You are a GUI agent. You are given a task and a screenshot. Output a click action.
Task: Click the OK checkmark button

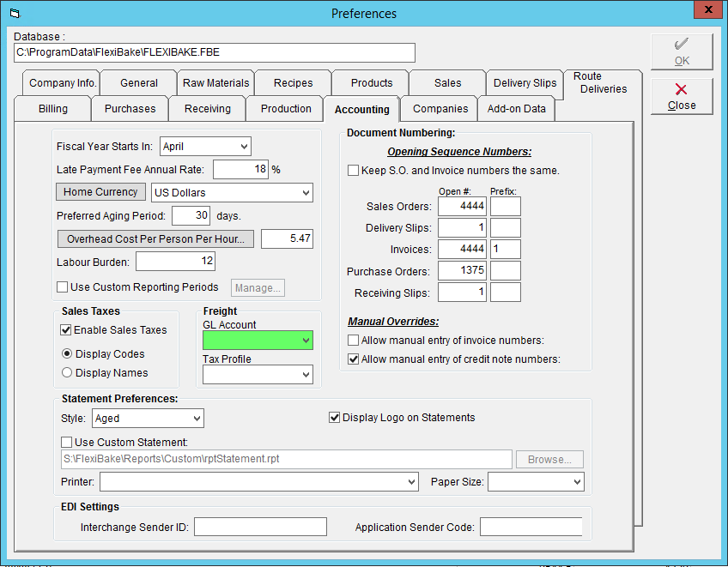pyautogui.click(x=682, y=52)
